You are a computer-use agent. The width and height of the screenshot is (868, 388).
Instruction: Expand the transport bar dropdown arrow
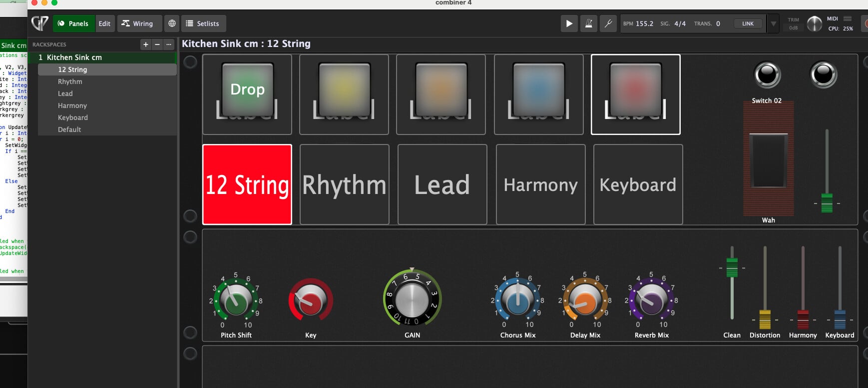(x=773, y=23)
